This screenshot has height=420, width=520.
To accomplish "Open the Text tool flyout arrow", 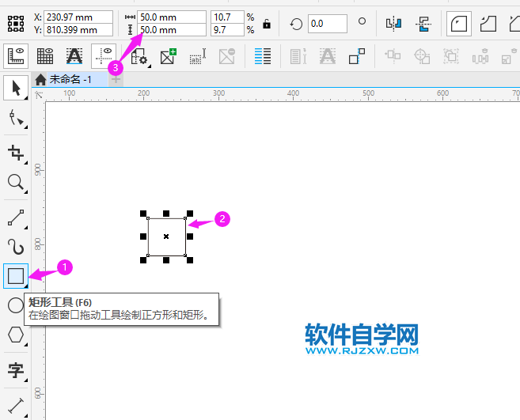I will pos(26,380).
